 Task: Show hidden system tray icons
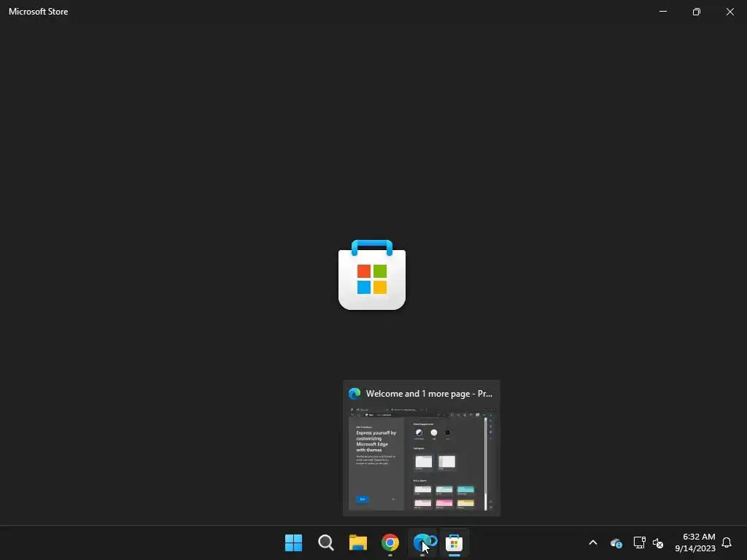(x=593, y=542)
